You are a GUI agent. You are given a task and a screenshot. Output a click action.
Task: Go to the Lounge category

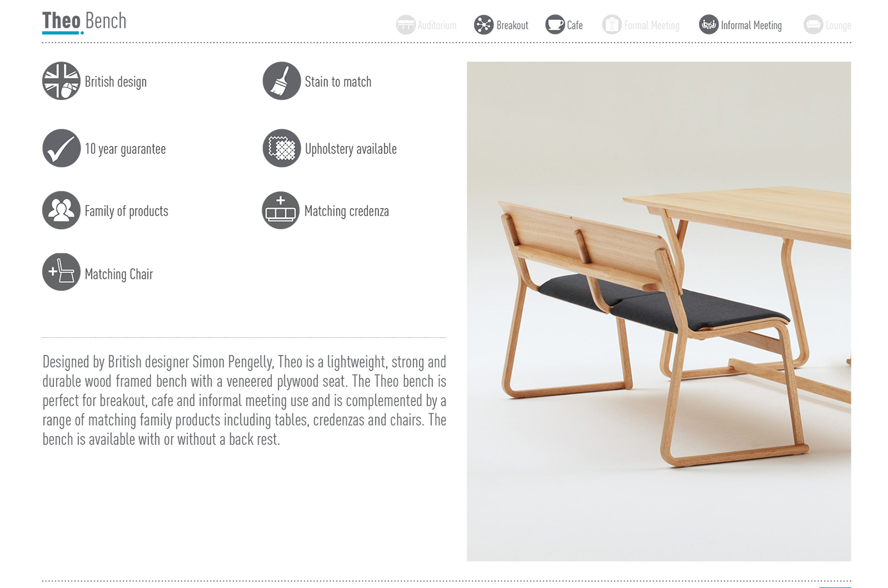pos(828,25)
